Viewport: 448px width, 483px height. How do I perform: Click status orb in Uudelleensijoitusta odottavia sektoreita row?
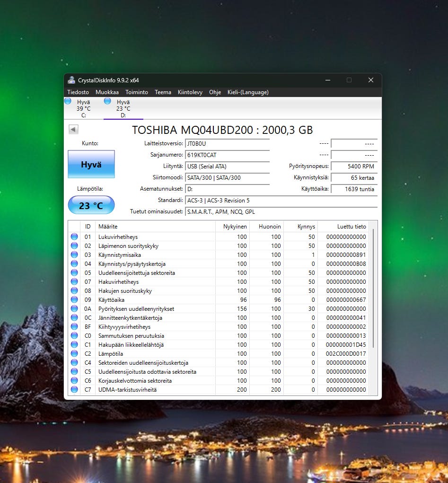pyautogui.click(x=74, y=371)
